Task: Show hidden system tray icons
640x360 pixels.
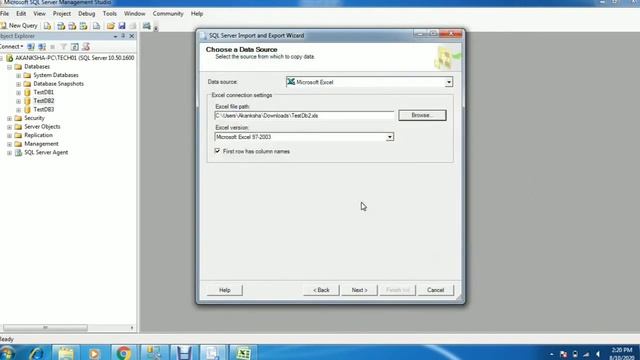Action: point(551,354)
